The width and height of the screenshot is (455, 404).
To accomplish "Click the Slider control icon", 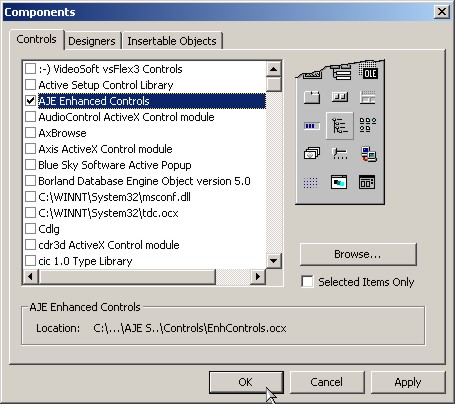I will point(340,154).
